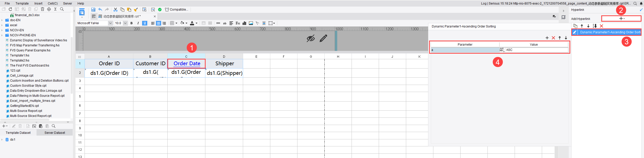Insert formula with the F(x) icon
644x158 pixels.
point(238,23)
